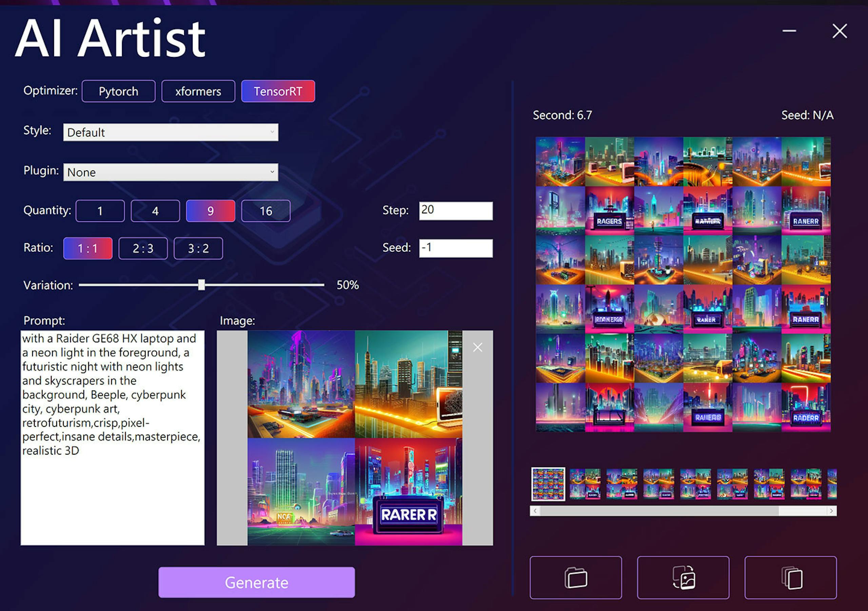Minimize the AI Artist window
868x611 pixels.
pos(789,31)
